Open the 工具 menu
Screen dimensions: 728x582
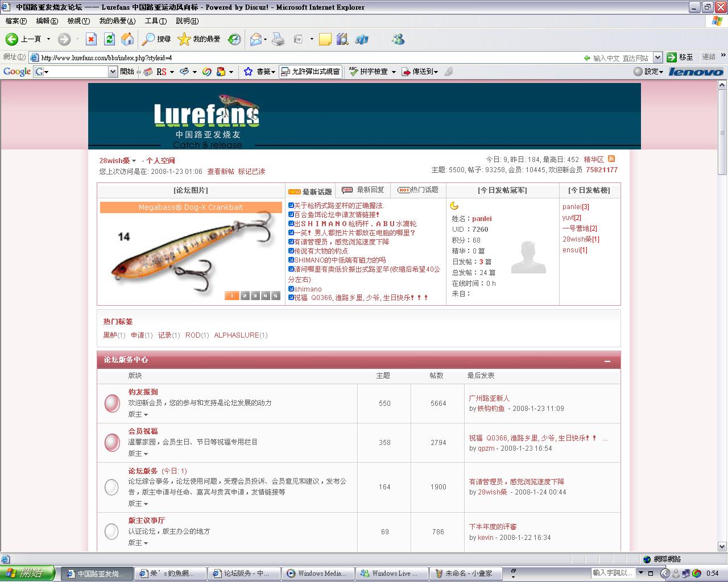(x=155, y=21)
